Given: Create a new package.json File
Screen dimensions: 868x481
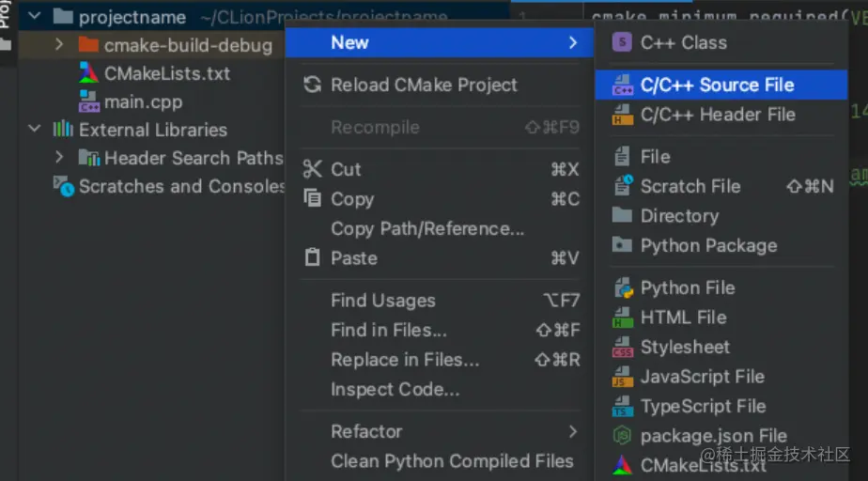Looking at the screenshot, I should [x=721, y=436].
